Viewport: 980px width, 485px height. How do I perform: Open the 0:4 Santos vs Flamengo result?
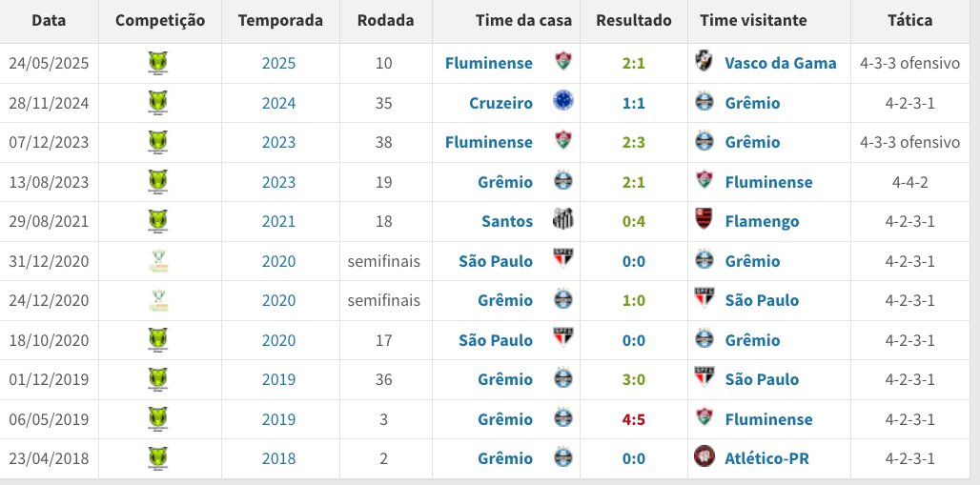point(634,221)
